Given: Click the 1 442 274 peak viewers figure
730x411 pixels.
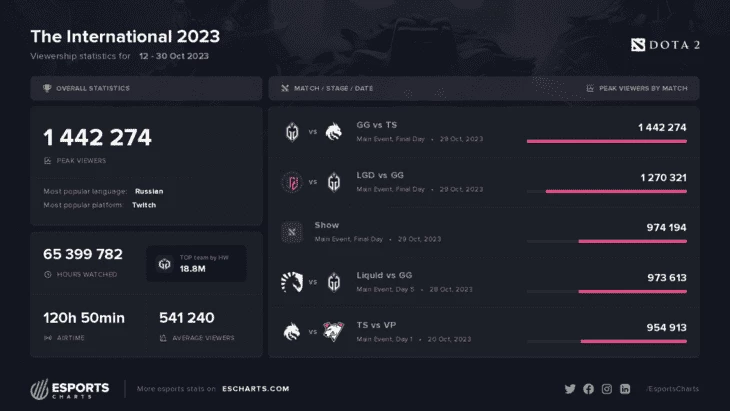Looking at the screenshot, I should tap(97, 137).
